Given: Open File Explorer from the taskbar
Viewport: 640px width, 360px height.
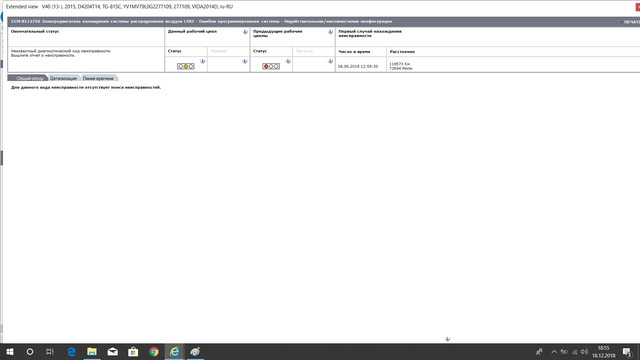Looking at the screenshot, I should (x=92, y=351).
